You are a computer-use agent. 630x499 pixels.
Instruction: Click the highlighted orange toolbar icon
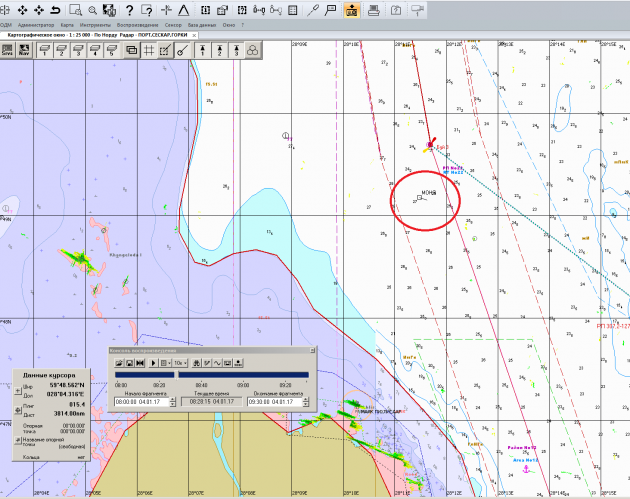point(351,9)
